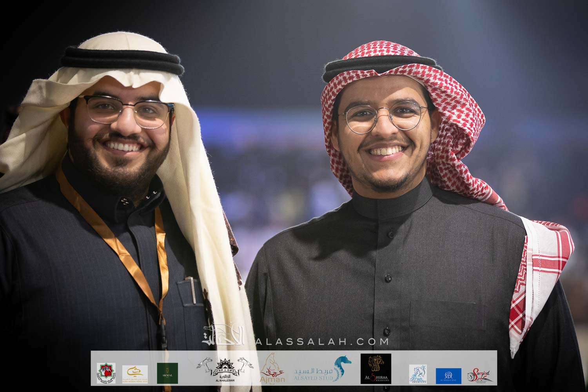Select the green AKMAL logo
The height and width of the screenshot is (392, 588).
tap(167, 373)
